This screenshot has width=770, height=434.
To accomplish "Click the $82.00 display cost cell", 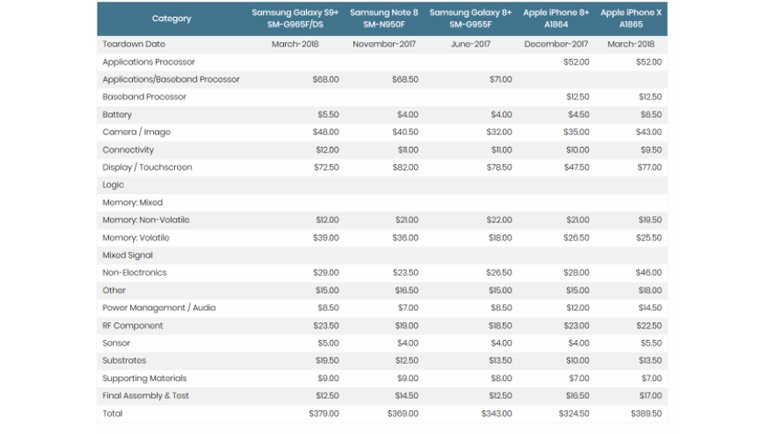I will (x=405, y=167).
